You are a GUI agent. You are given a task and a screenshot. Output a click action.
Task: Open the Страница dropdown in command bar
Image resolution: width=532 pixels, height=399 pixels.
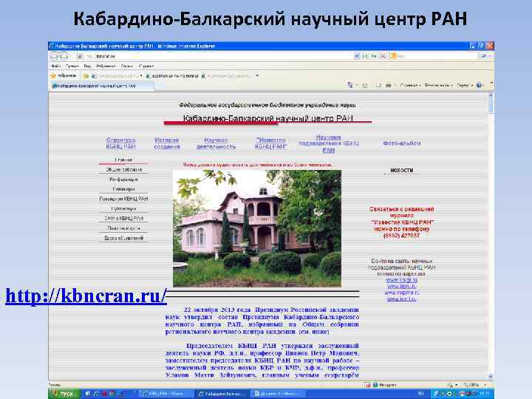(410, 86)
